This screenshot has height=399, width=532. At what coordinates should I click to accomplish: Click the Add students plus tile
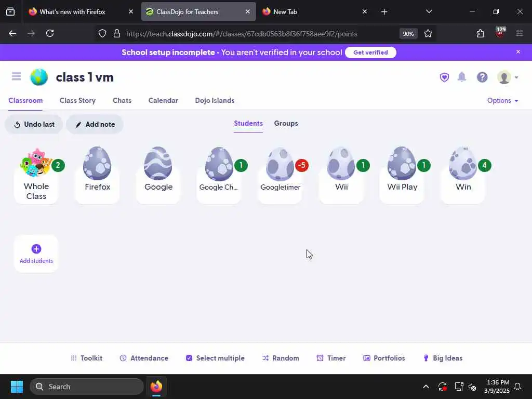[36, 254]
